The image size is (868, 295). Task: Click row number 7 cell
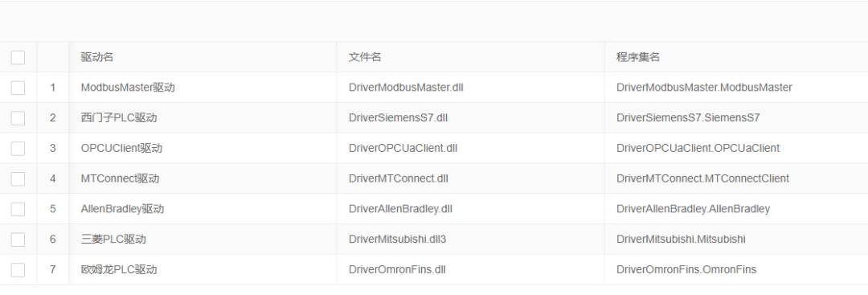point(52,269)
